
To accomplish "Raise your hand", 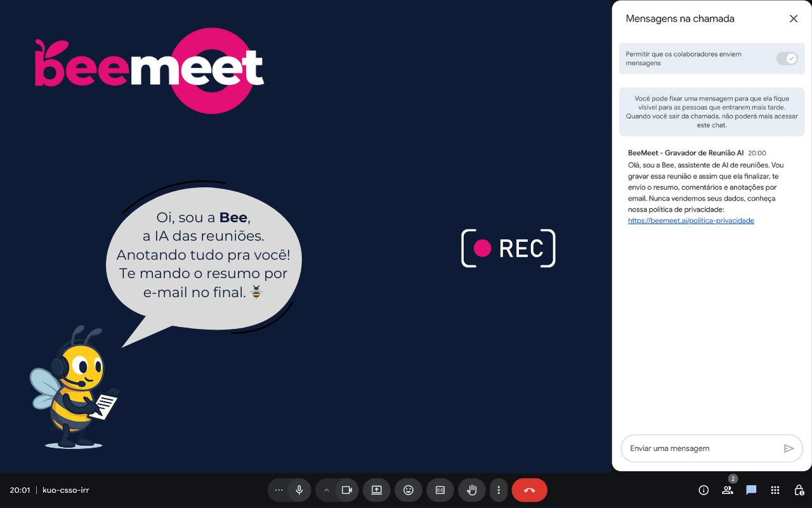I will pyautogui.click(x=472, y=490).
